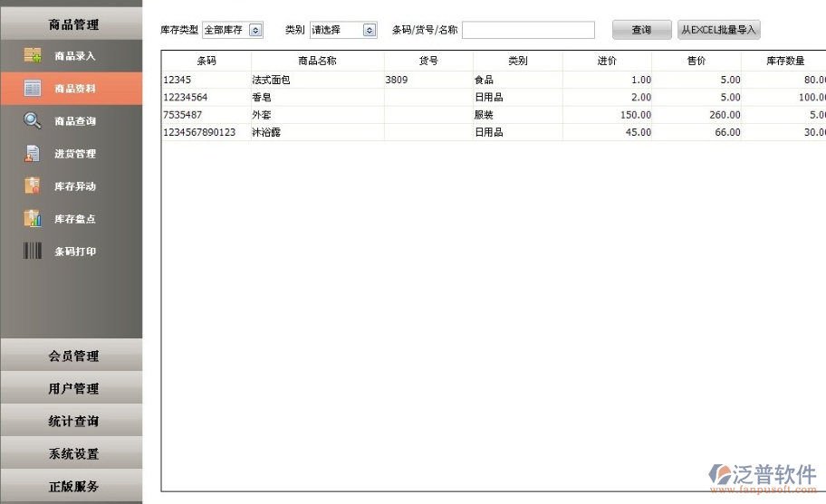This screenshot has width=826, height=504.
Task: Click the 进价 cell 45.00
Action: point(607,131)
